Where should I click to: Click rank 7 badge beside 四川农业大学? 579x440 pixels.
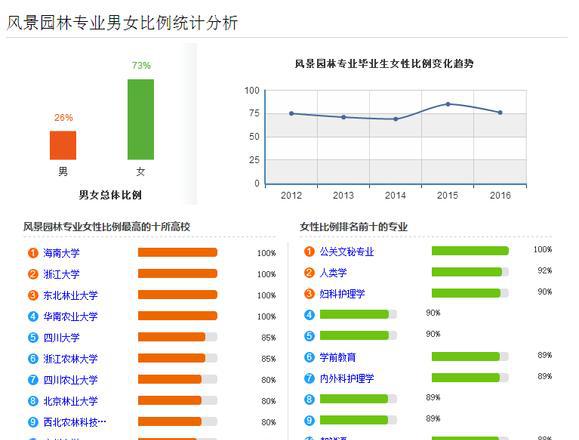click(x=33, y=379)
